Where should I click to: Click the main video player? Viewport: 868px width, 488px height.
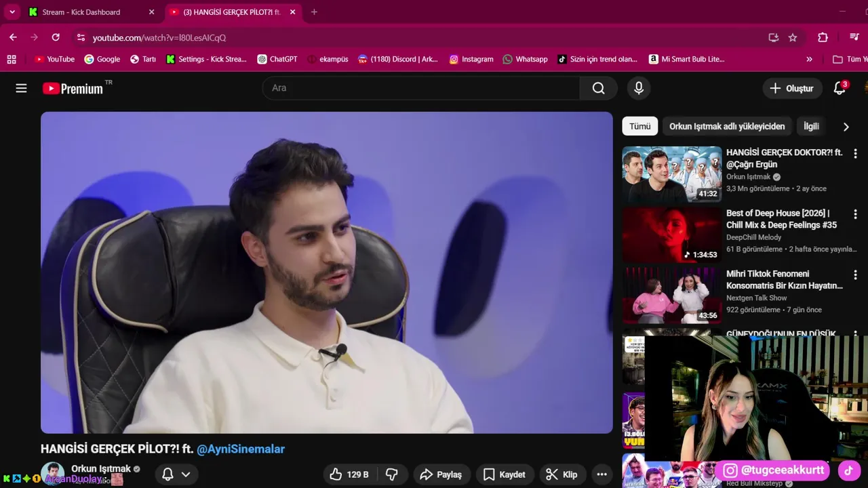click(x=326, y=272)
